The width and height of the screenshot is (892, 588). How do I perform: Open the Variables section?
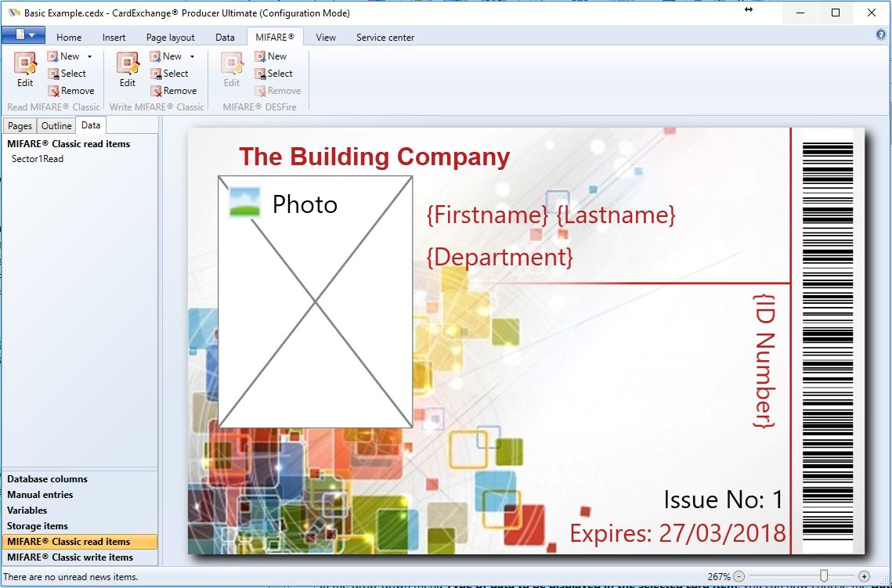coord(80,510)
